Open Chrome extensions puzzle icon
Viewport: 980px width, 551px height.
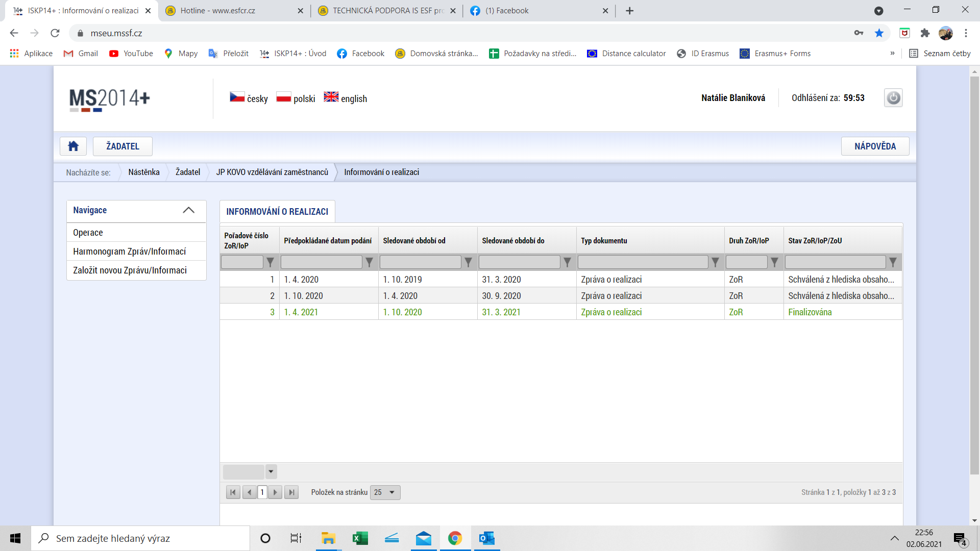coord(925,33)
